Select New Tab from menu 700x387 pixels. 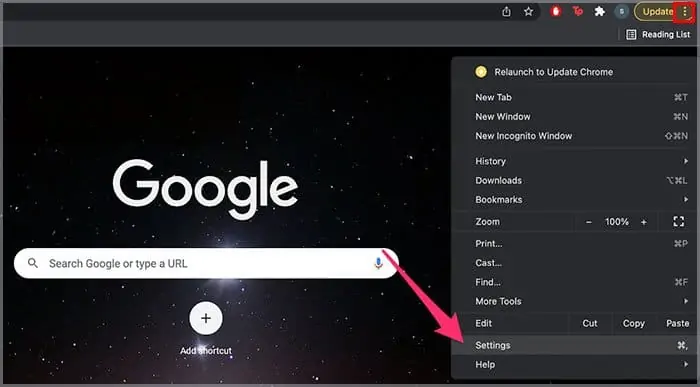(575, 97)
